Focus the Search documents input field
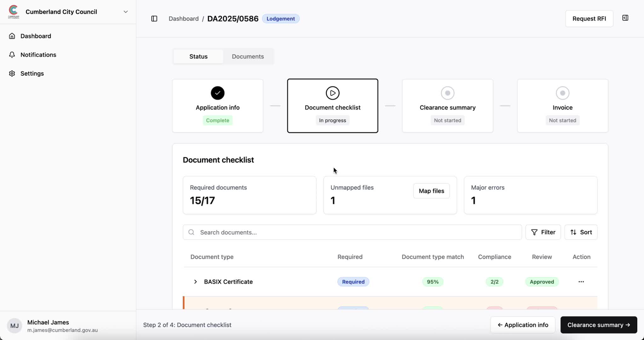Viewport: 644px width, 340px height. 352,232
